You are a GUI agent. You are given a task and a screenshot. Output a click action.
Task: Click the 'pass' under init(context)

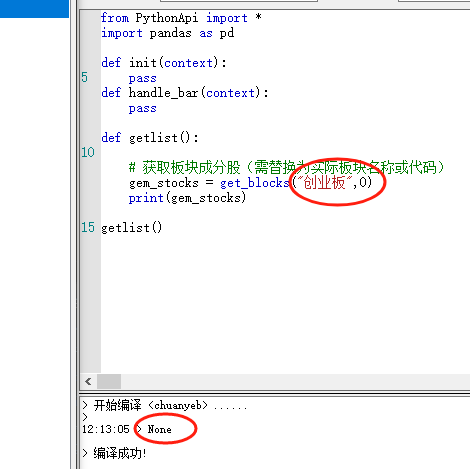tap(142, 78)
